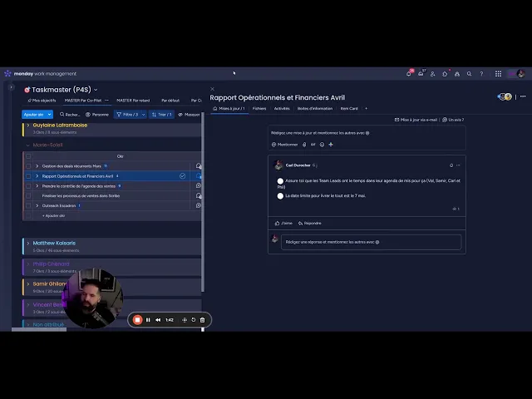Open the apps puzzle-piece icon

(445, 74)
